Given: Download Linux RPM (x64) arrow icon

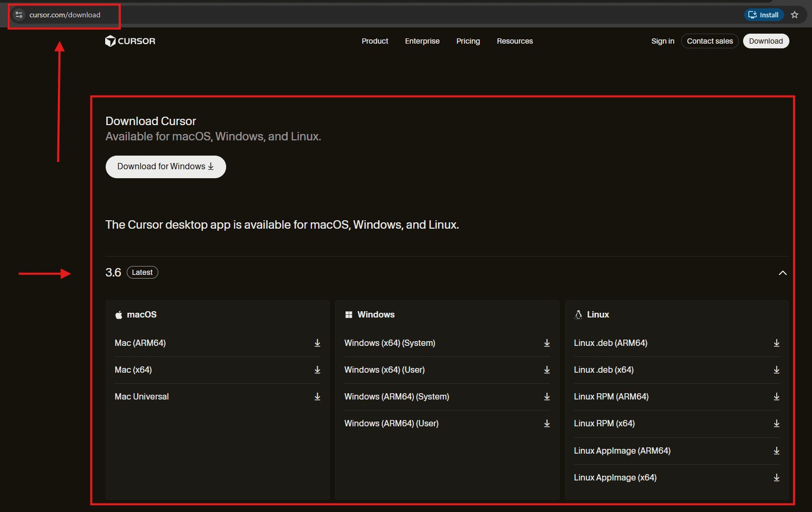Looking at the screenshot, I should [776, 423].
